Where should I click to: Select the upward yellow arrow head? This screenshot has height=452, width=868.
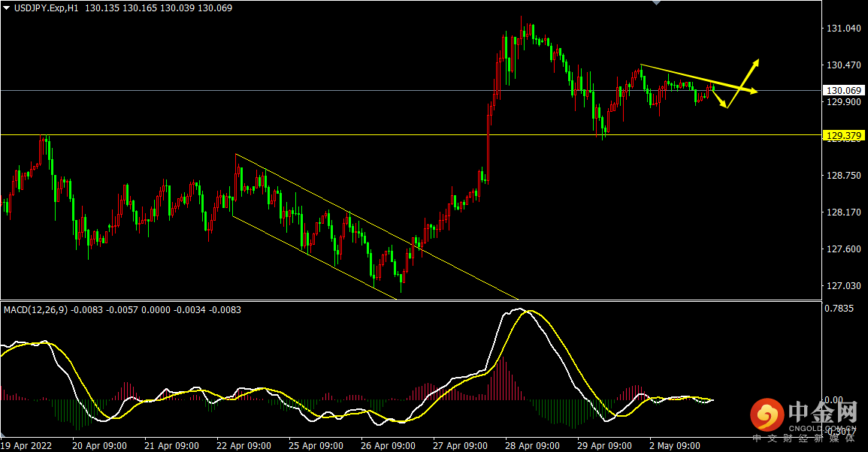click(x=755, y=62)
